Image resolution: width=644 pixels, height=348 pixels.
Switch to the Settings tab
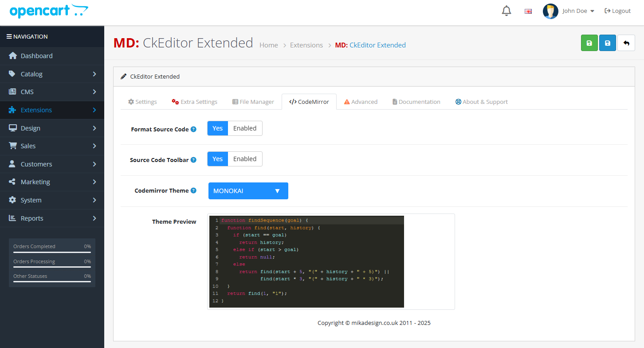pos(142,102)
